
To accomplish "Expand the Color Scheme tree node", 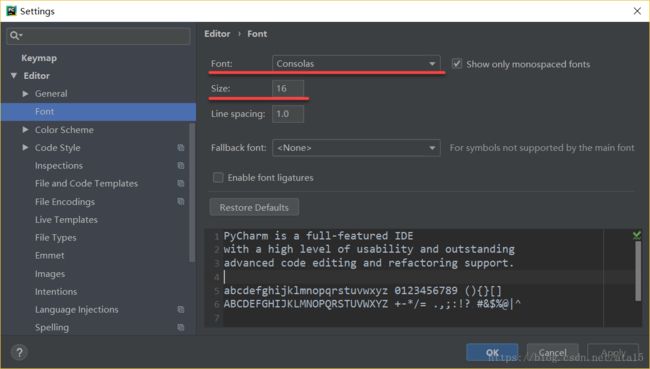I will tap(25, 130).
